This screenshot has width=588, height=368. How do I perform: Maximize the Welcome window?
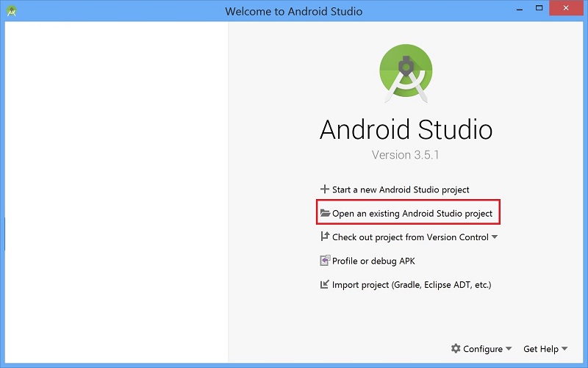pos(539,8)
